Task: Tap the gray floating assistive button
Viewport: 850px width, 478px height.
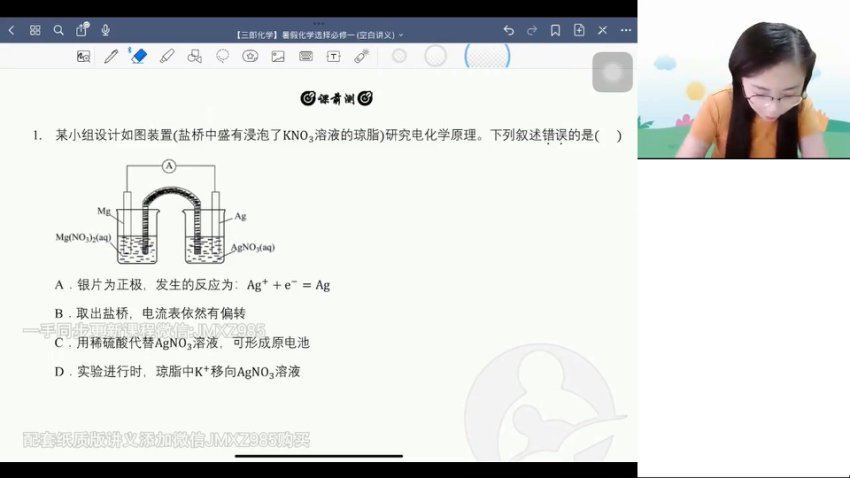Action: pos(613,72)
